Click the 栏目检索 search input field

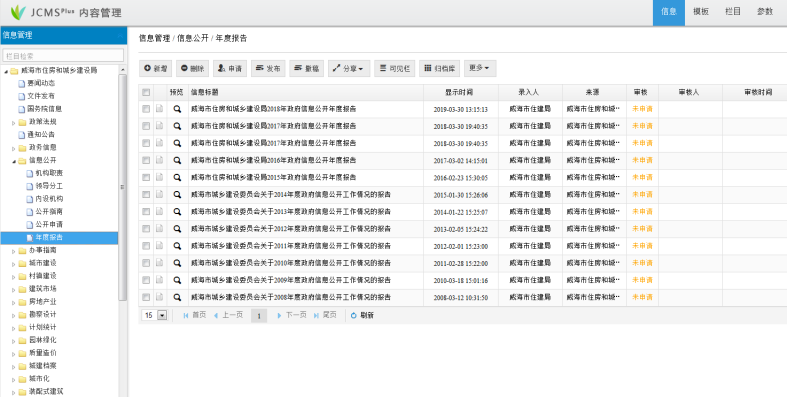pyautogui.click(x=63, y=56)
